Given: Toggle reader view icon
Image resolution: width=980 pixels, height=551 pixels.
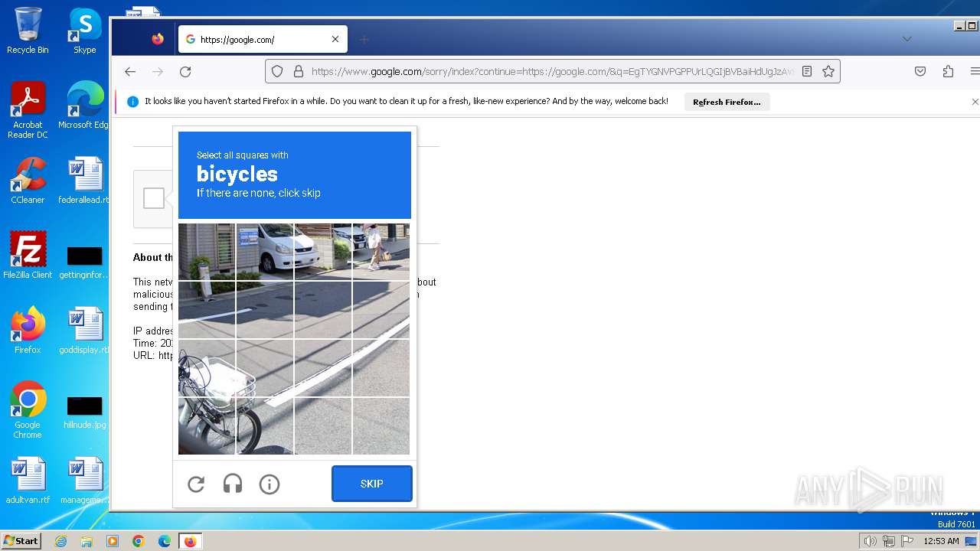Looking at the screenshot, I should click(x=807, y=71).
